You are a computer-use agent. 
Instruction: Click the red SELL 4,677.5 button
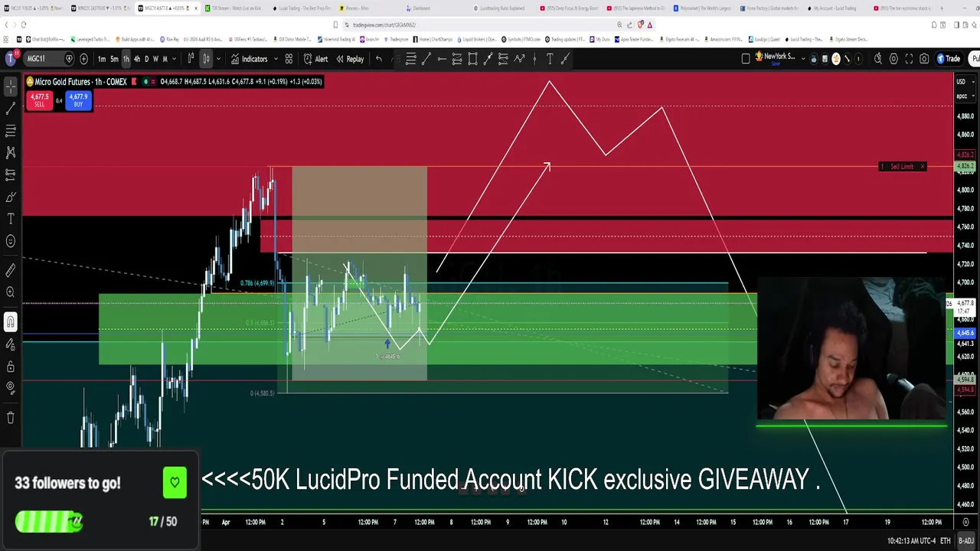pos(39,100)
